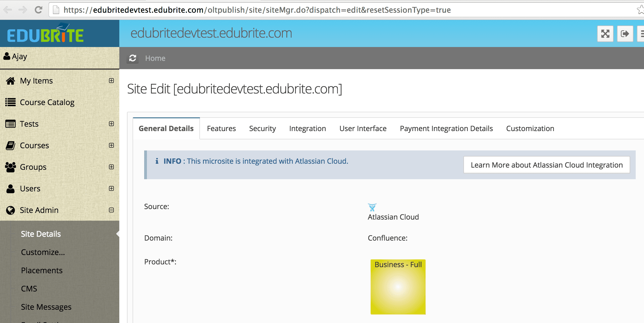Open Customize... submenu item
The image size is (644, 323).
point(43,252)
